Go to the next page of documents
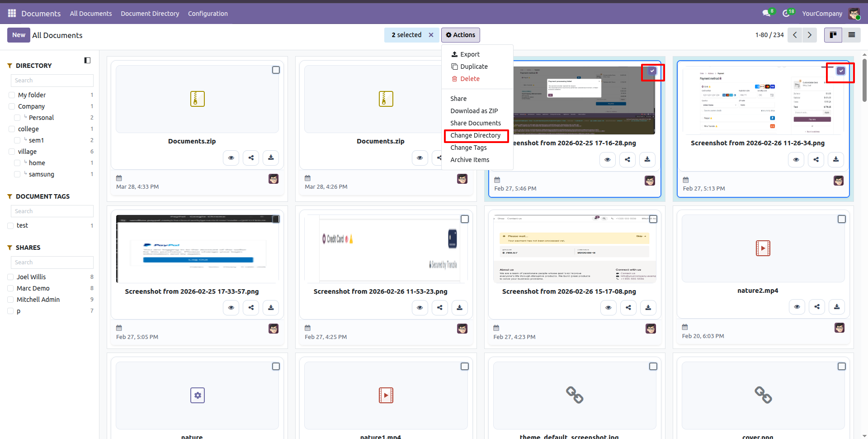Screen dimensions: 868x439 pyautogui.click(x=809, y=35)
